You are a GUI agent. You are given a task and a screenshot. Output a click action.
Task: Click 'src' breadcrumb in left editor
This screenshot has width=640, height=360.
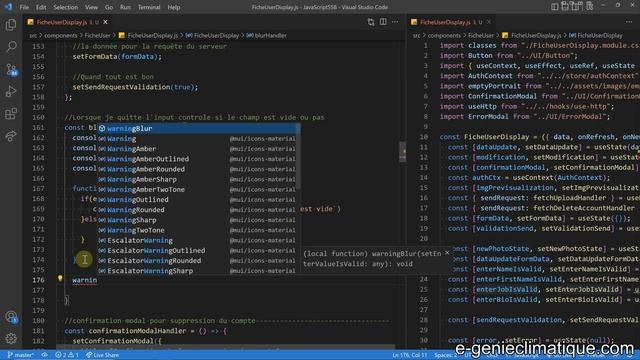click(x=33, y=36)
